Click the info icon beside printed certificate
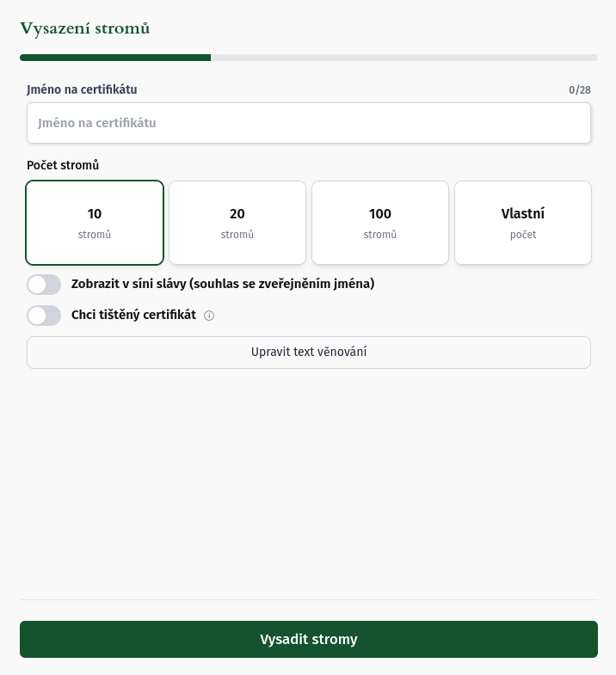This screenshot has width=616, height=675. point(209,316)
